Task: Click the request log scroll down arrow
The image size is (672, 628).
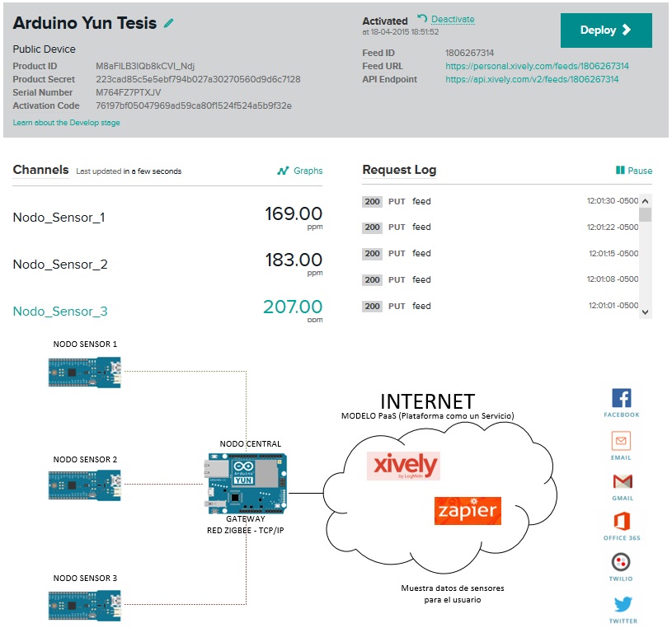Action: pos(646,312)
